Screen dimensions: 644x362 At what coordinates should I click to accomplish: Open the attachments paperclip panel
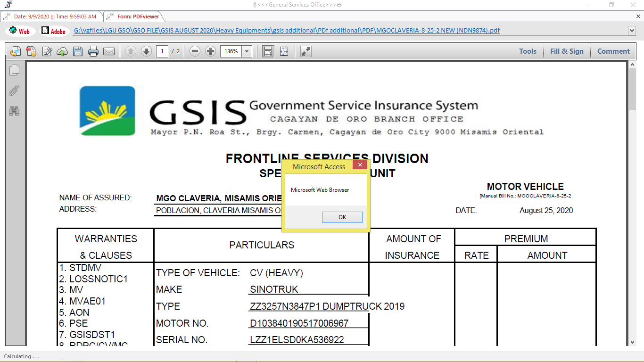[x=14, y=90]
